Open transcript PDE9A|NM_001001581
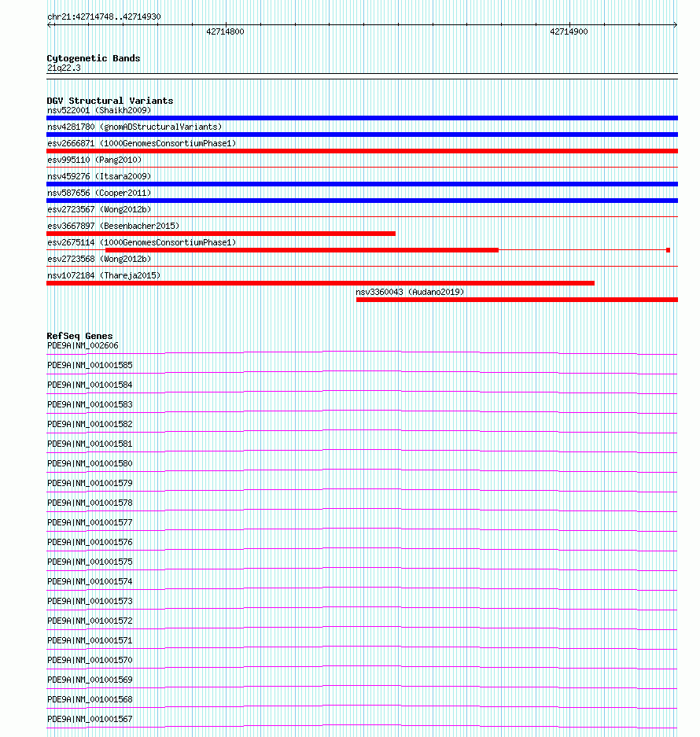Viewport: 700px width, 737px height. point(90,444)
